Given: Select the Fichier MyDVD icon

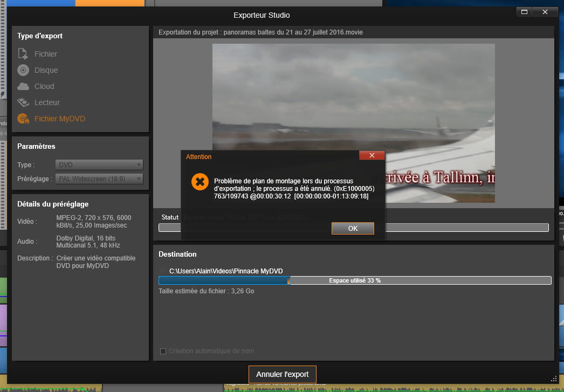Looking at the screenshot, I should [x=23, y=119].
